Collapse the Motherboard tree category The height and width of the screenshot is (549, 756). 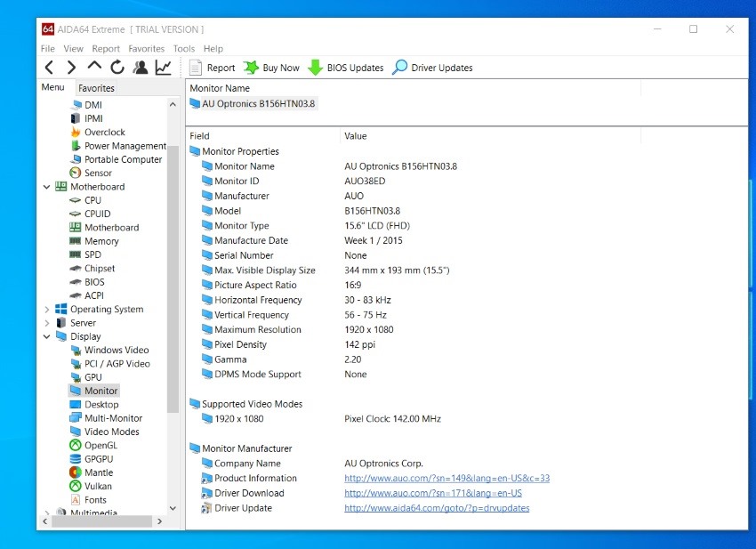(x=47, y=187)
